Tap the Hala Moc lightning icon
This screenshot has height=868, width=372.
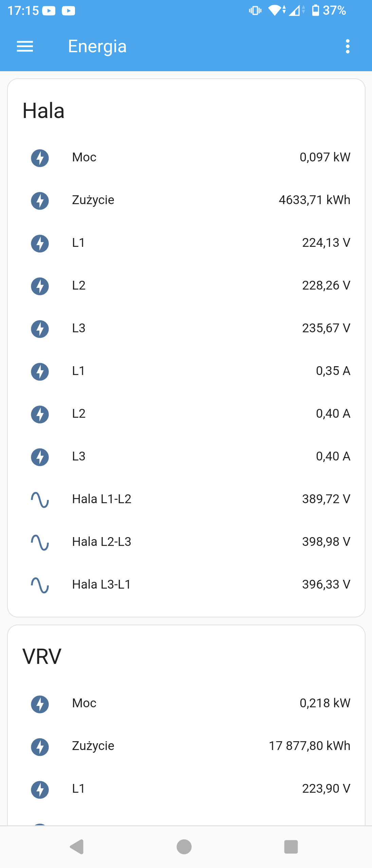coord(40,158)
